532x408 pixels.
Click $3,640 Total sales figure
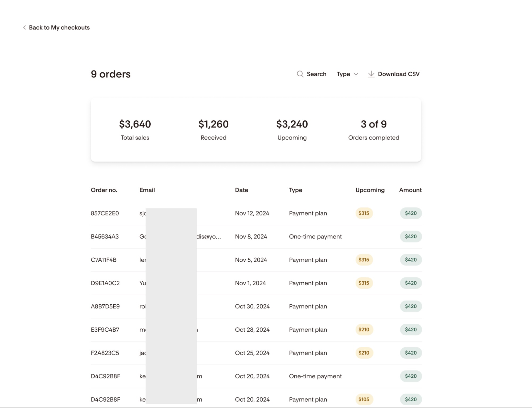(x=135, y=124)
